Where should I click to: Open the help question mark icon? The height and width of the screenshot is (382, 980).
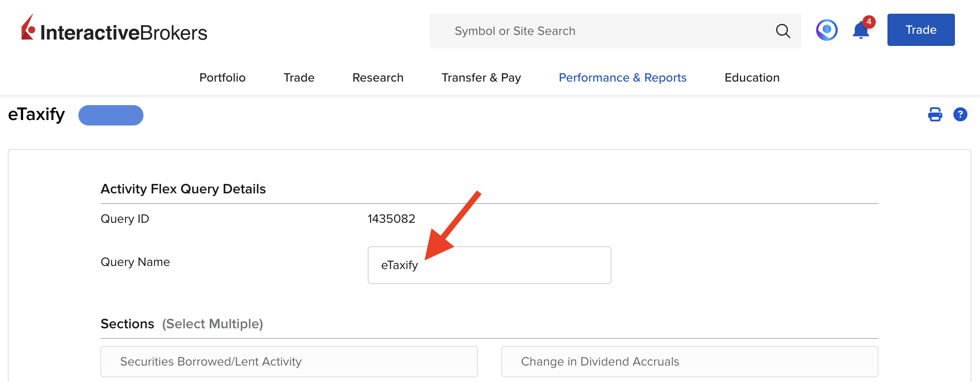point(960,115)
